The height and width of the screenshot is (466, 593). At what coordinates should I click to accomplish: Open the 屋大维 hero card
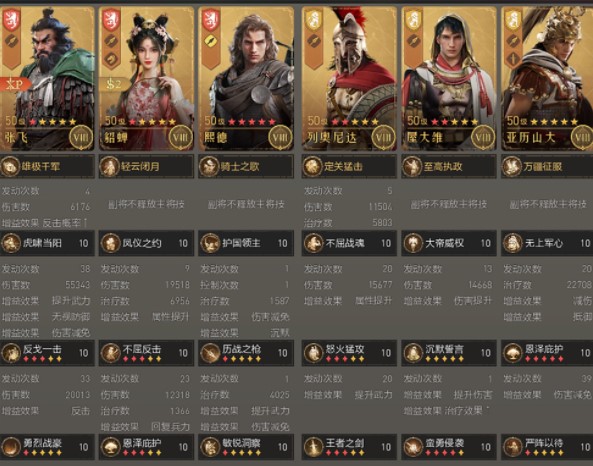449,79
